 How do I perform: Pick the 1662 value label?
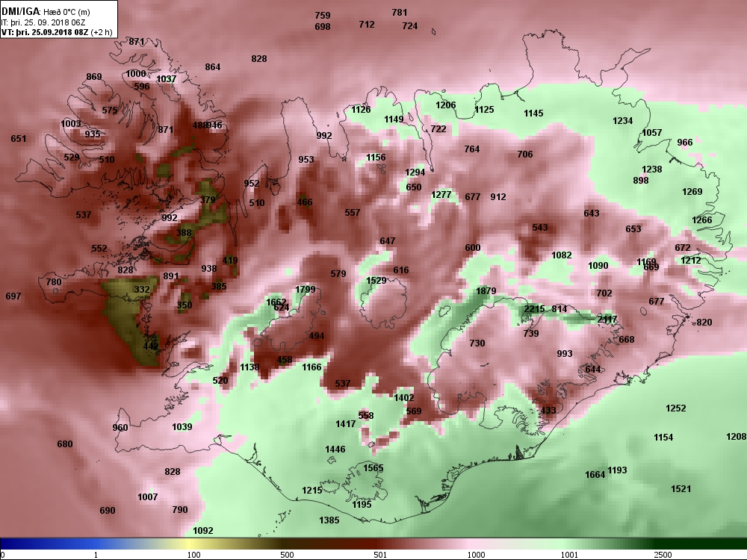pyautogui.click(x=276, y=302)
